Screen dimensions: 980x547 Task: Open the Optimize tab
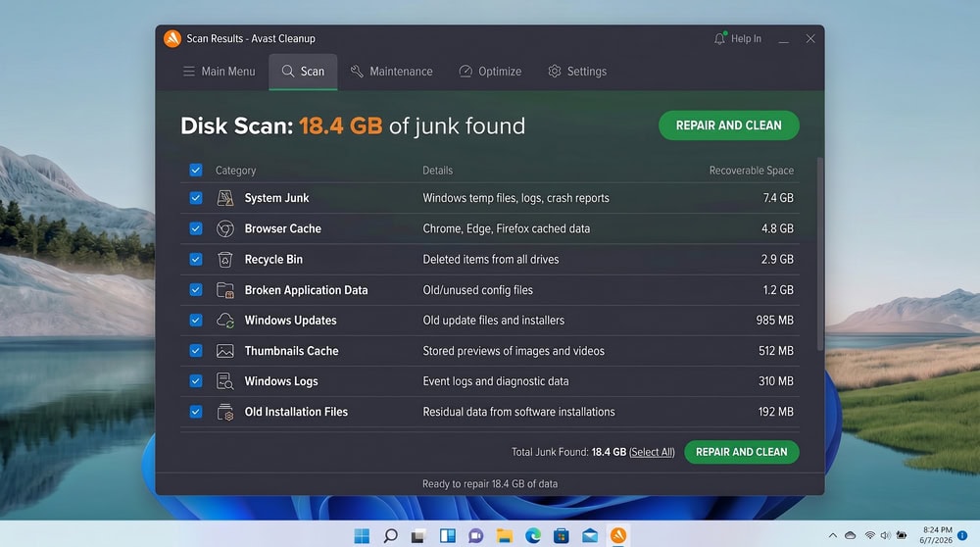490,72
